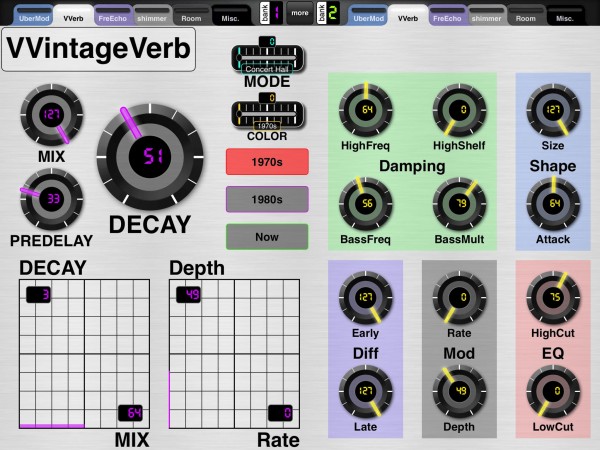Open the Misc. tab in bank 1
Viewport: 600px width, 450px height.
(x=230, y=16)
